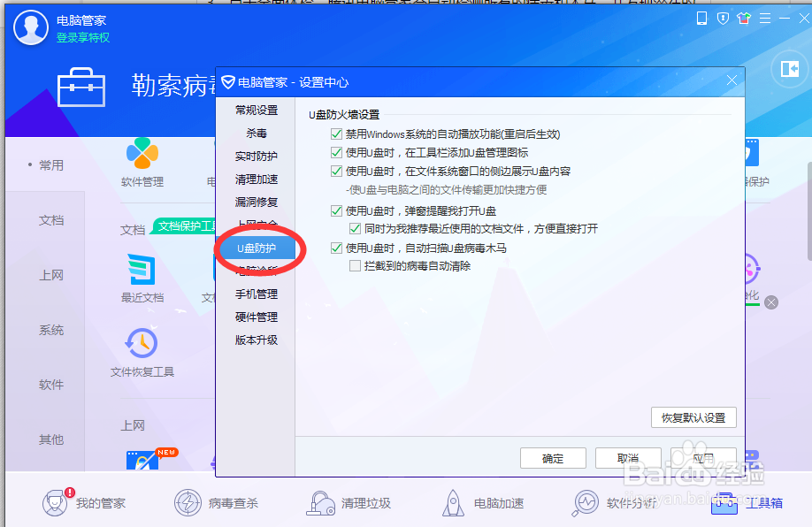
Task: Select 硬件管理 settings tab
Action: tap(257, 317)
